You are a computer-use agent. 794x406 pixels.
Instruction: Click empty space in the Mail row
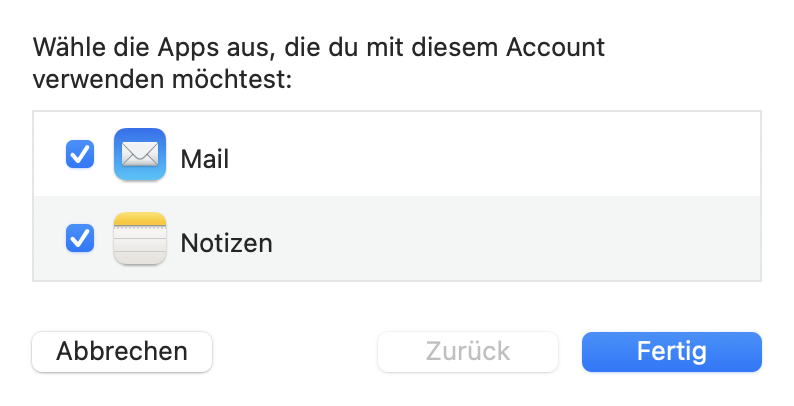click(500, 155)
